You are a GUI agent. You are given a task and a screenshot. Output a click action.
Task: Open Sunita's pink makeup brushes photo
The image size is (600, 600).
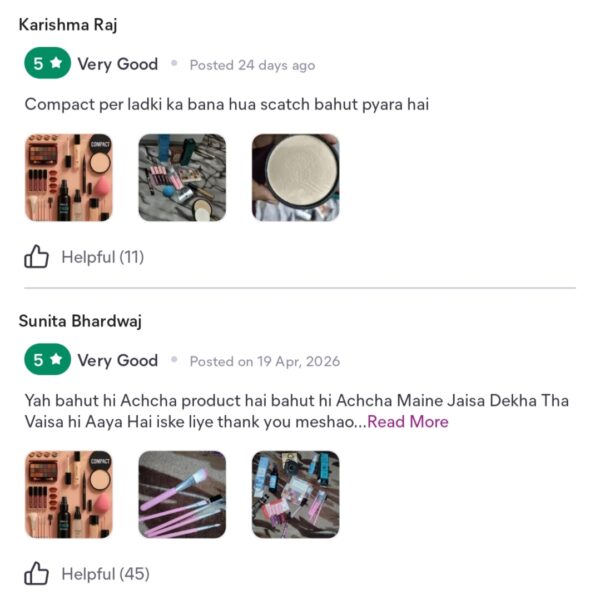[182, 494]
